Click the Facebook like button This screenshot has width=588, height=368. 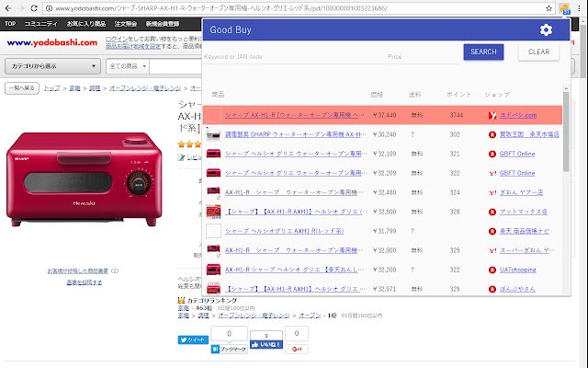[266, 344]
